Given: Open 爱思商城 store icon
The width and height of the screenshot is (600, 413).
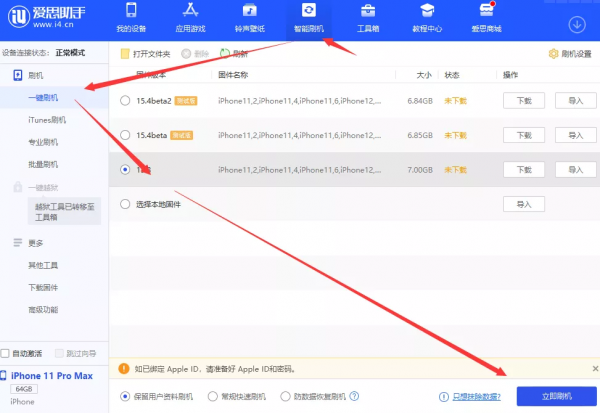Looking at the screenshot, I should [486, 10].
